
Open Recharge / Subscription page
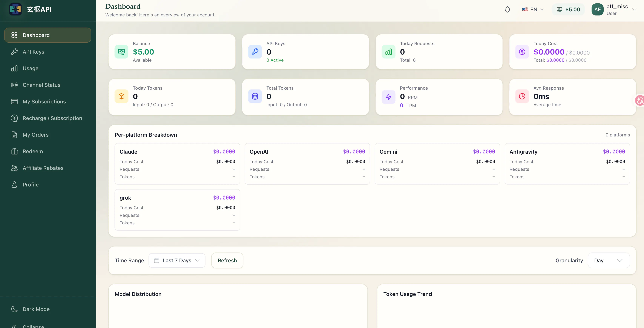(48, 118)
